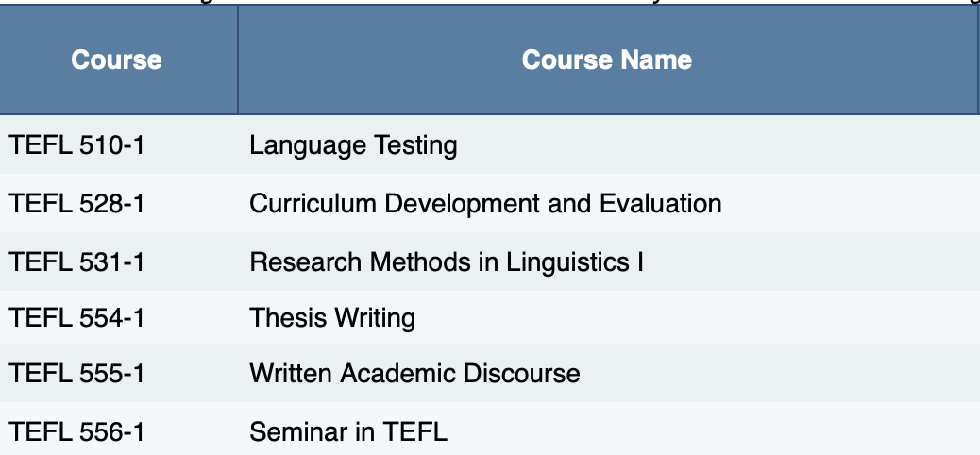The height and width of the screenshot is (455, 980).
Task: Click Curriculum Development and Evaluation course name
Action: coord(485,203)
